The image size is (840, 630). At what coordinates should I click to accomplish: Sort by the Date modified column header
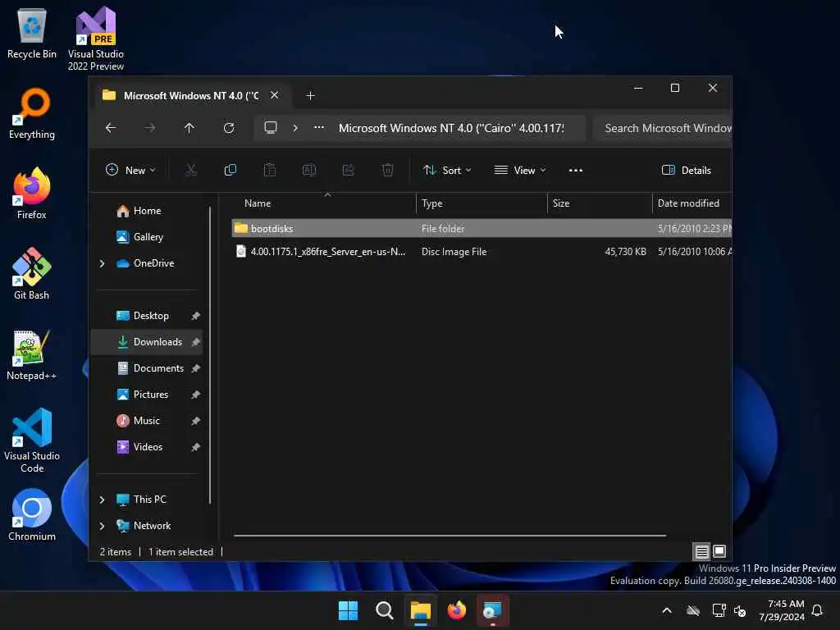[692, 203]
